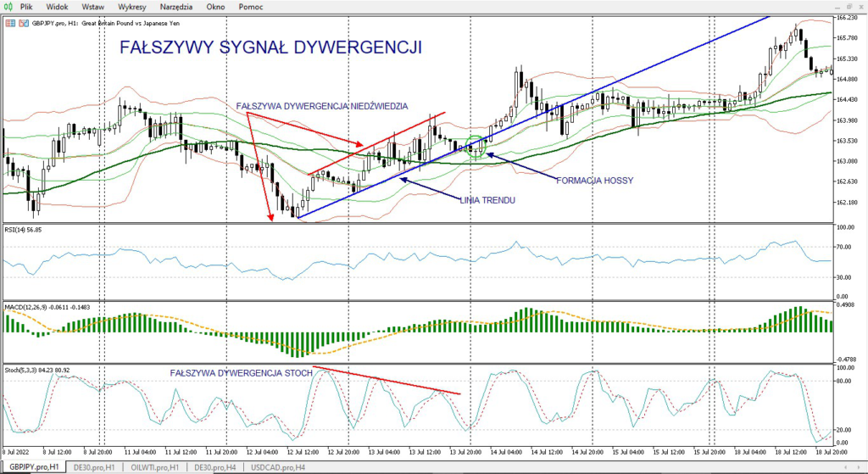Expand the Wstaw menu
Screen dimensions: 868x474
(93, 6)
